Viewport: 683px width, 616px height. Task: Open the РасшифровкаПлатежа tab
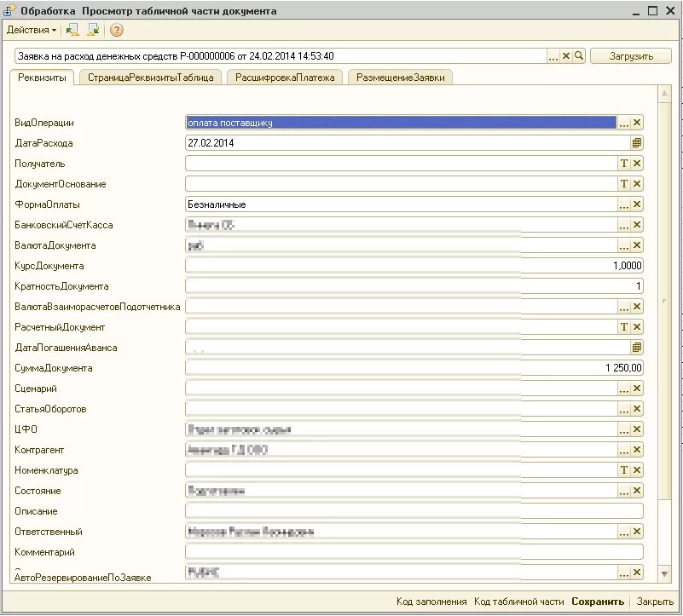[x=285, y=78]
